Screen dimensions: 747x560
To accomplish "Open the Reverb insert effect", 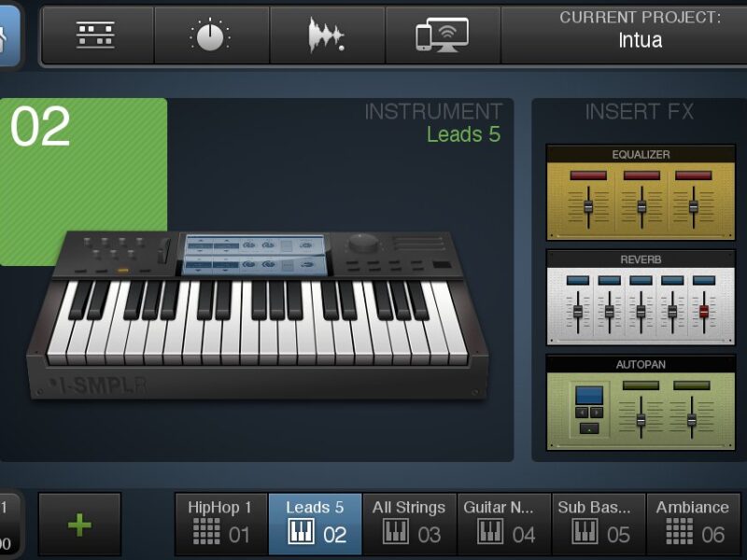I will [641, 297].
